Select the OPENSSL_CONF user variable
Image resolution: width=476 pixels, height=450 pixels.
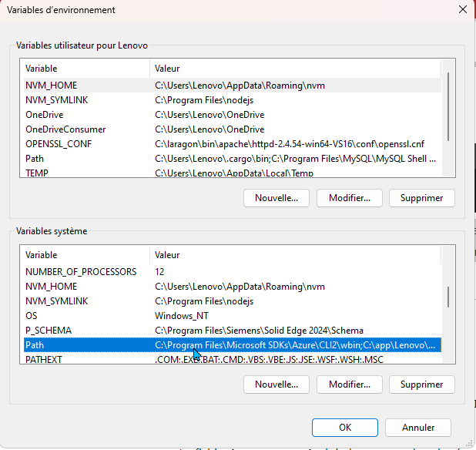coord(59,144)
